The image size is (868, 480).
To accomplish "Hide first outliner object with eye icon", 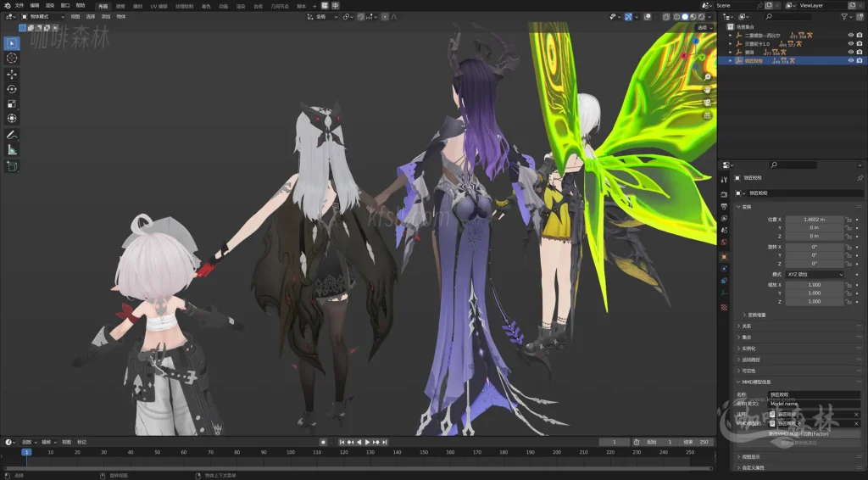I will tap(851, 36).
